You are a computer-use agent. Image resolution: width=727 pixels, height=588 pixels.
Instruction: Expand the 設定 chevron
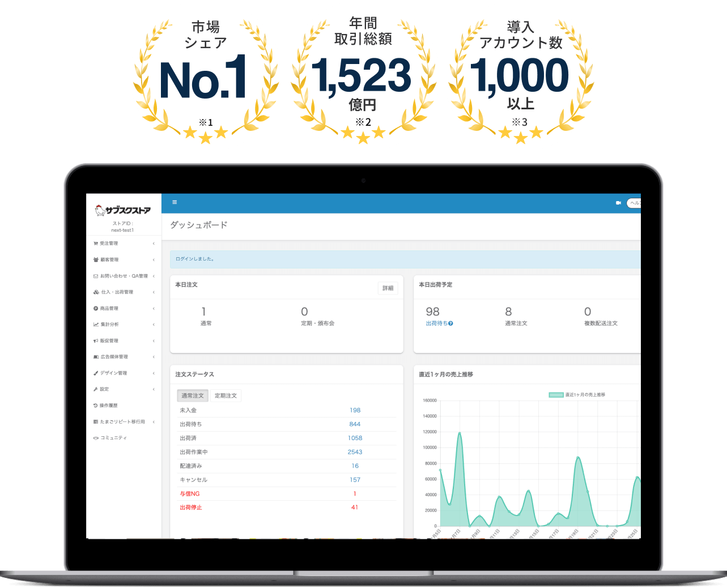point(154,389)
